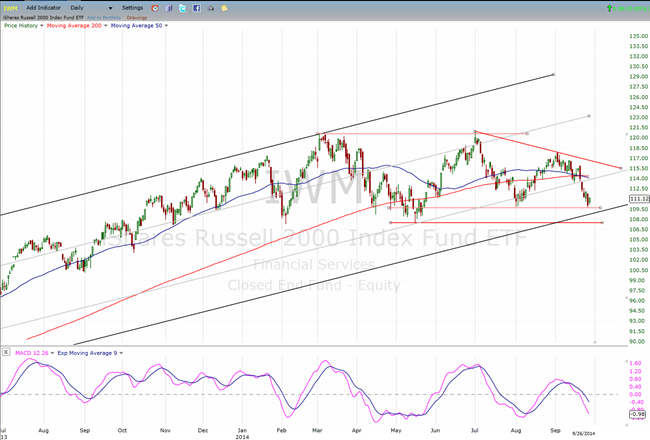
Task: Select lower red support line's right handle
Action: (602, 223)
